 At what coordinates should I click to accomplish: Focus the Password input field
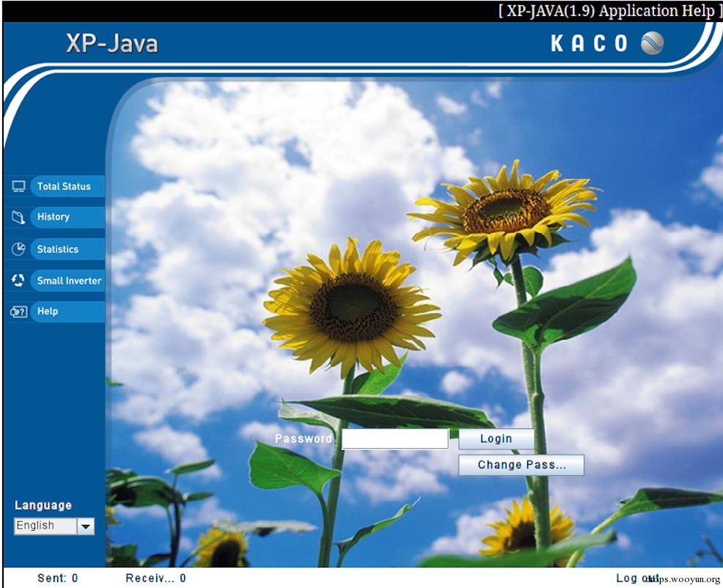395,438
